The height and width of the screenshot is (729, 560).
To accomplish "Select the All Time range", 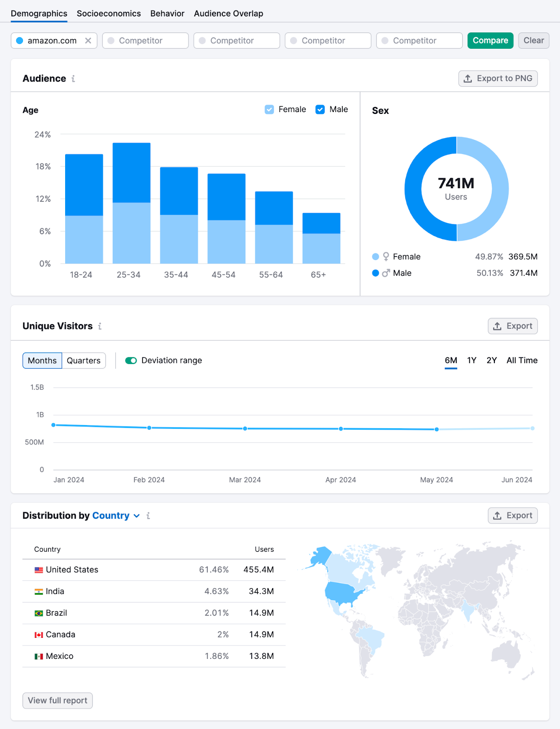I will pos(522,360).
